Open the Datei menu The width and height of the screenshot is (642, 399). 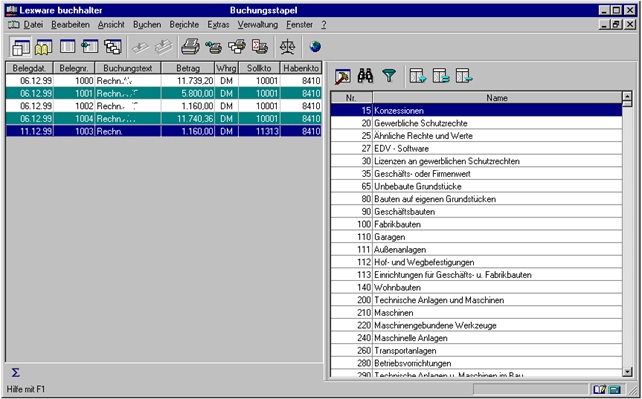click(33, 25)
